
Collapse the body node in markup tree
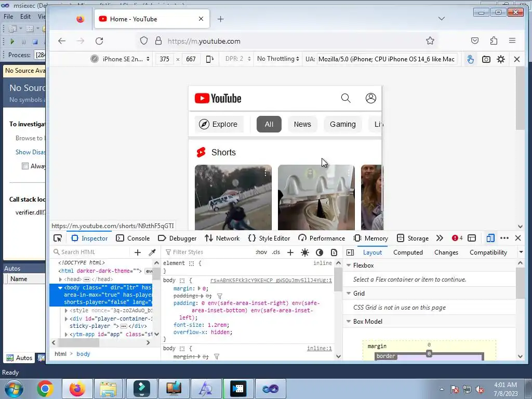click(60, 288)
